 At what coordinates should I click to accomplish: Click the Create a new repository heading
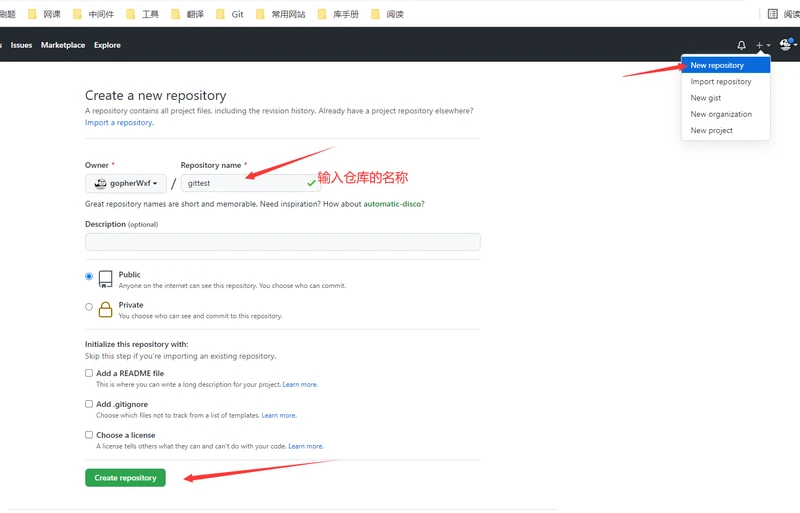pos(156,95)
